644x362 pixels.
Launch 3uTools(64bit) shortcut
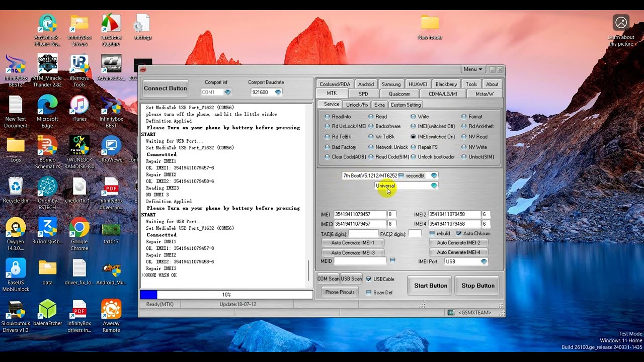point(47,231)
